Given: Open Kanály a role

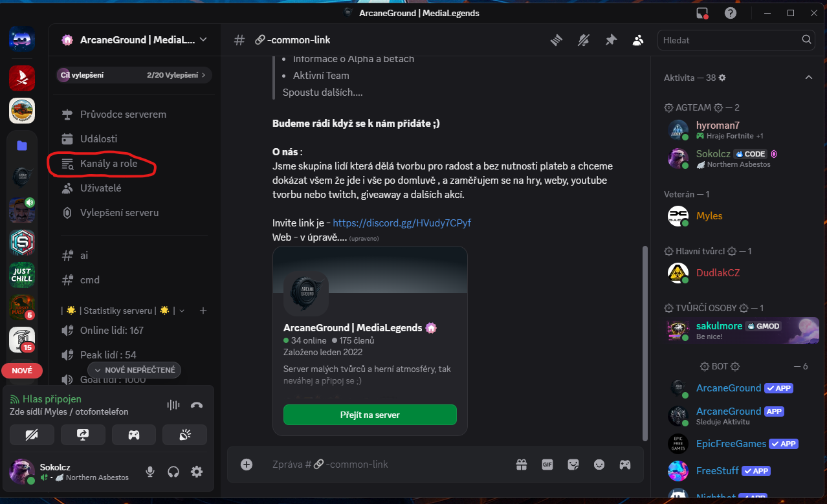Looking at the screenshot, I should point(134,164).
